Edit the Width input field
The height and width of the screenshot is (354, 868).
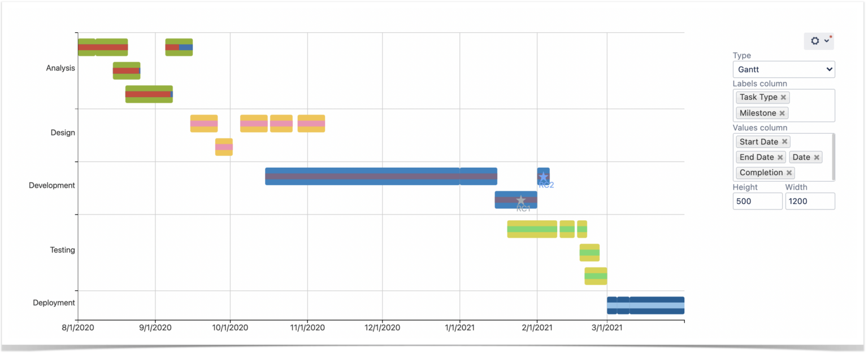pyautogui.click(x=810, y=201)
